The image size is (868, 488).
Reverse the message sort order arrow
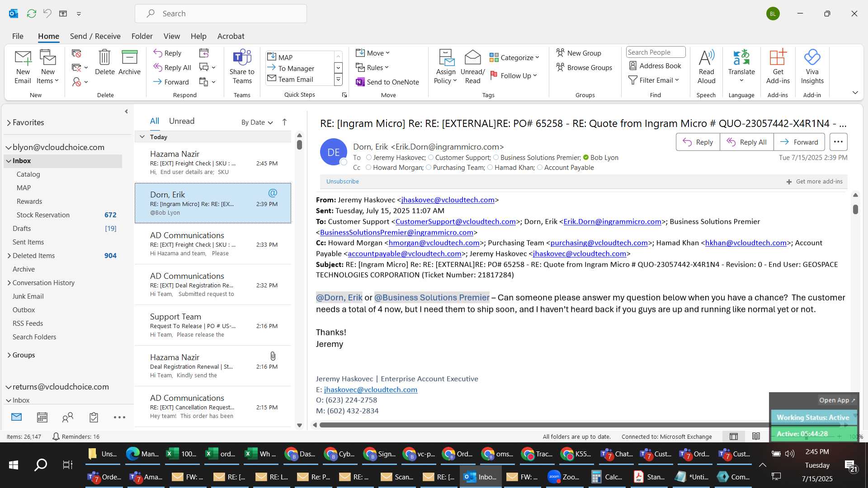pyautogui.click(x=284, y=122)
